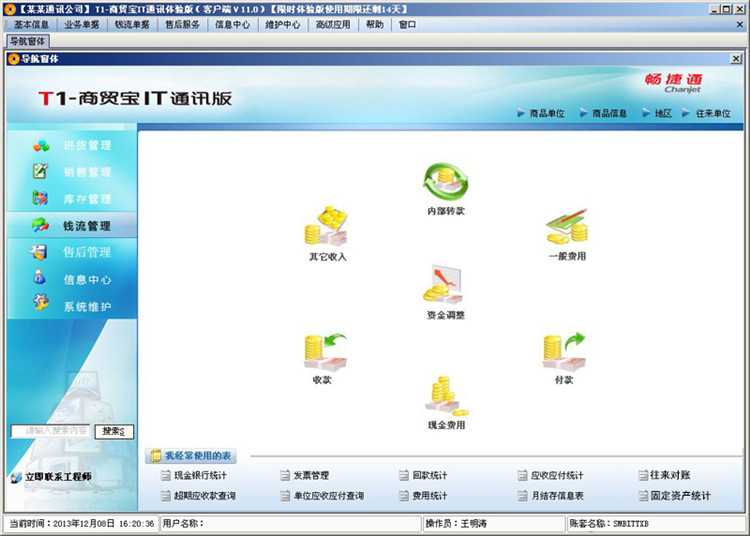Select the 导航窗体 tab

(x=28, y=42)
